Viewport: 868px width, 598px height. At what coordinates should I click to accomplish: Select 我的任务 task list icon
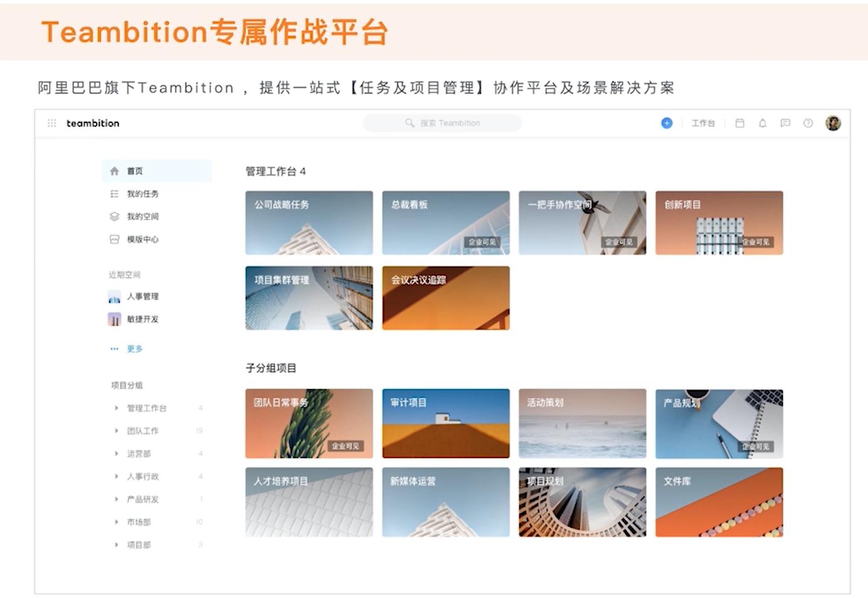coord(115,193)
